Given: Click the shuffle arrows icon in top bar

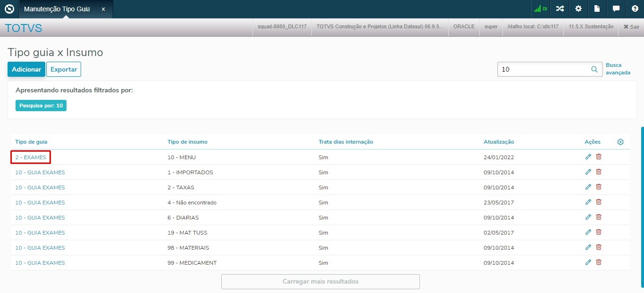Looking at the screenshot, I should (560, 9).
